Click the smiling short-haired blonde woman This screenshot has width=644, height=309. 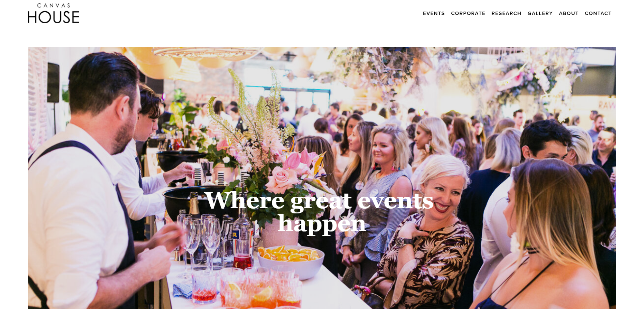coord(440,191)
